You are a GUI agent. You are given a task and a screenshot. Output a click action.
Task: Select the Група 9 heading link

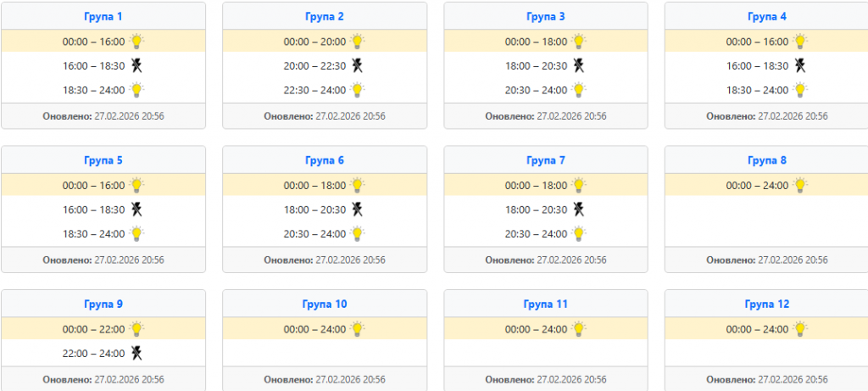coord(103,304)
